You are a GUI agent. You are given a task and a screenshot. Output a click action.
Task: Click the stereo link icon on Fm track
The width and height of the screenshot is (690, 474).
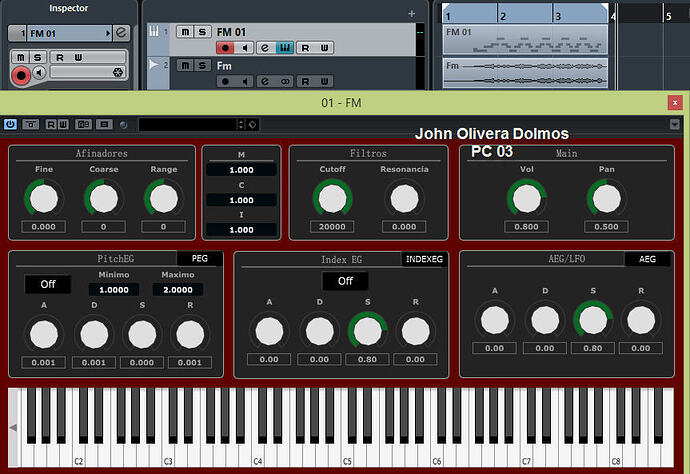tap(284, 81)
